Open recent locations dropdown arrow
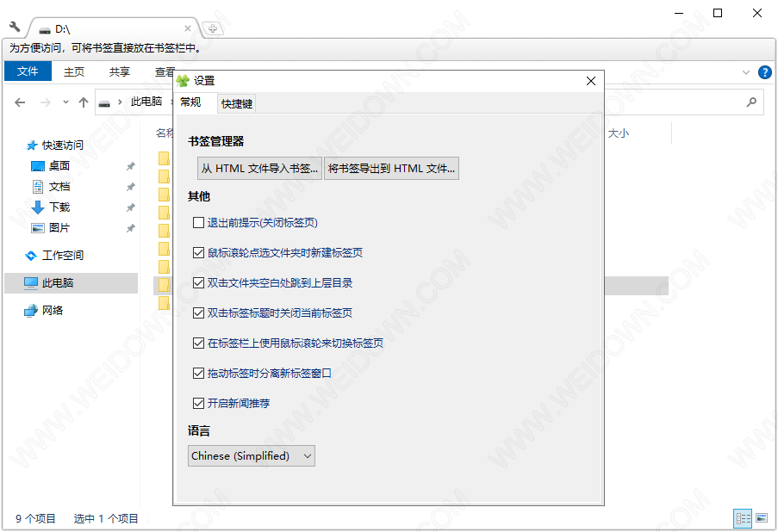This screenshot has width=778, height=532. [x=65, y=102]
